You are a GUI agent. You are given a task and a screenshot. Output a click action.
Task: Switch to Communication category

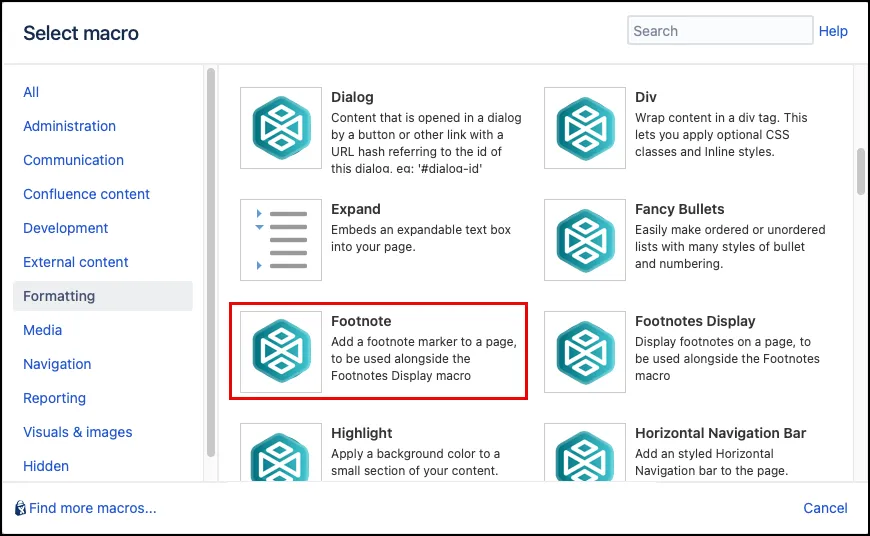73,160
